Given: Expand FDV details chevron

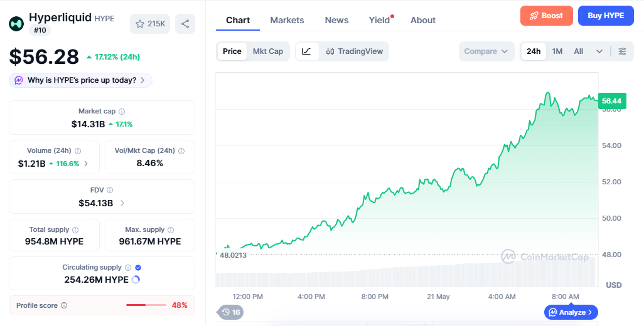Looking at the screenshot, I should pos(122,203).
